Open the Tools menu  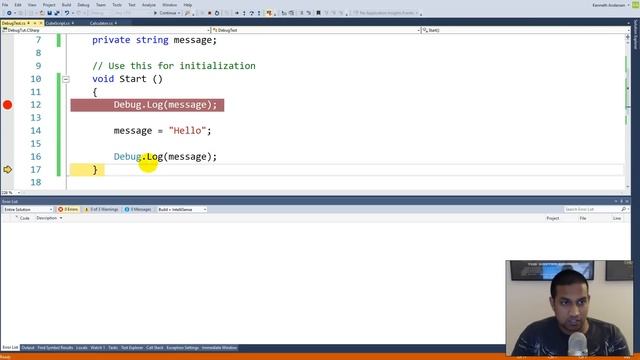[117, 5]
